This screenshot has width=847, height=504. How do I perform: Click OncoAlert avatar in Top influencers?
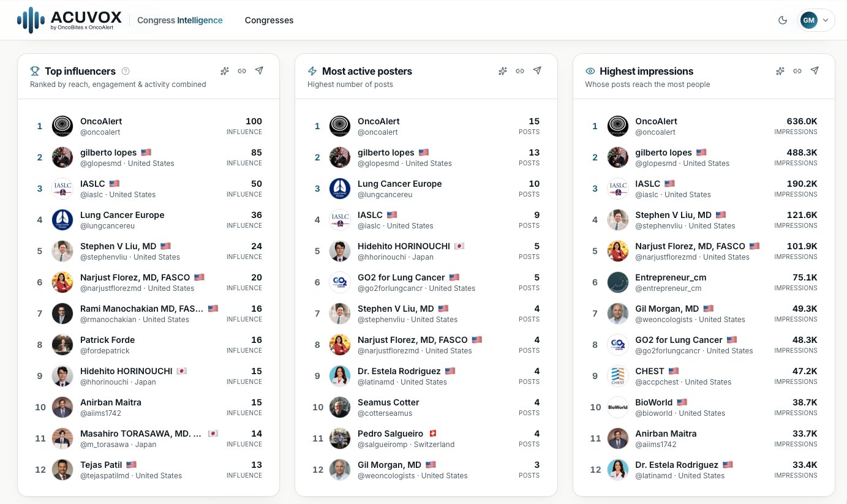point(62,126)
